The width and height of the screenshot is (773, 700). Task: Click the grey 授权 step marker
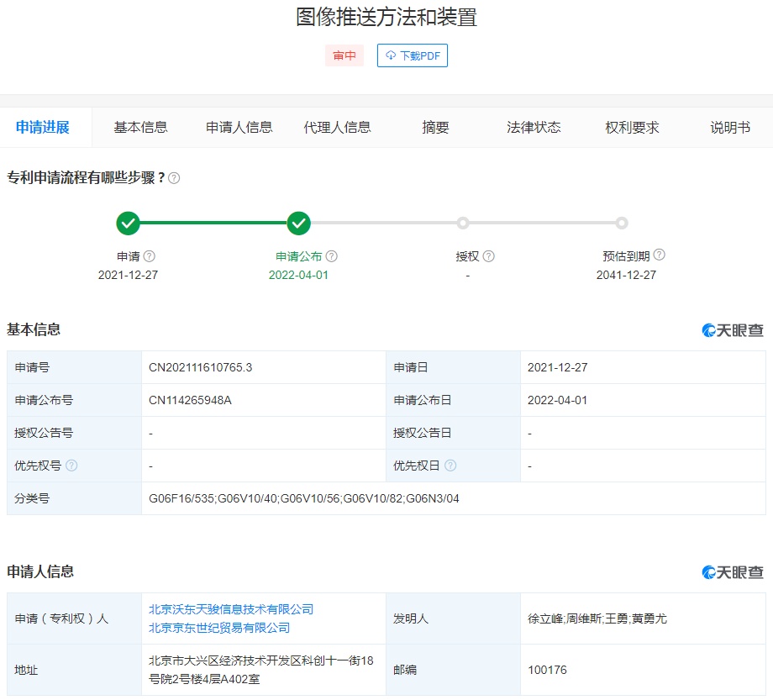[x=462, y=224]
